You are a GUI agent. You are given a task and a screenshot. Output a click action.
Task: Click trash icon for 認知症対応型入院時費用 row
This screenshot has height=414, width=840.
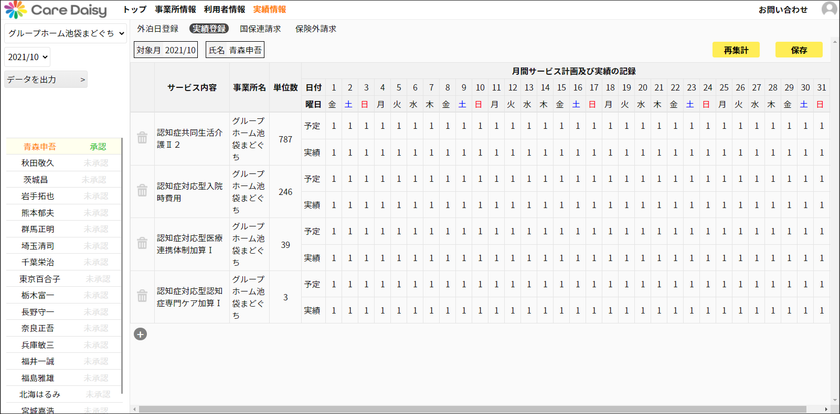pyautogui.click(x=142, y=190)
